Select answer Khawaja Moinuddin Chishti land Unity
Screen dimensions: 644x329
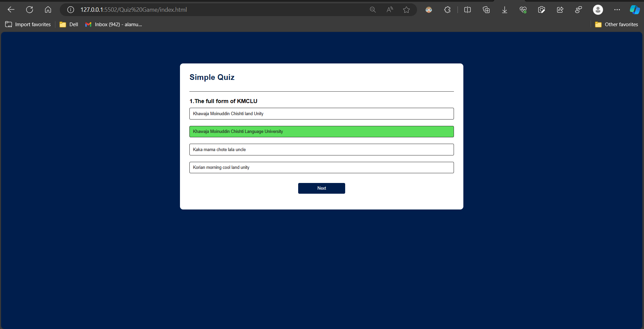321,114
